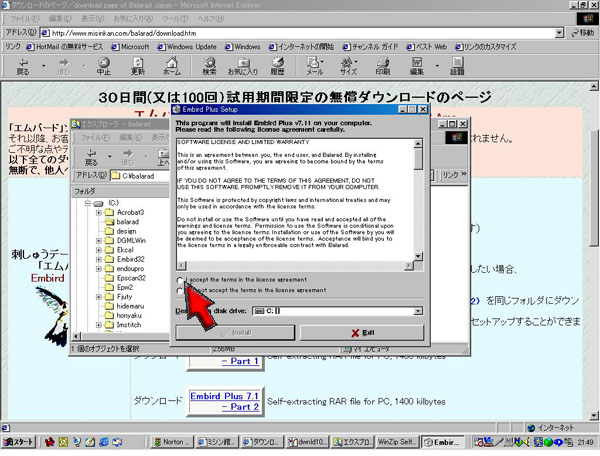Change text size with the サイズ icon
The image size is (600, 456).
(x=349, y=66)
